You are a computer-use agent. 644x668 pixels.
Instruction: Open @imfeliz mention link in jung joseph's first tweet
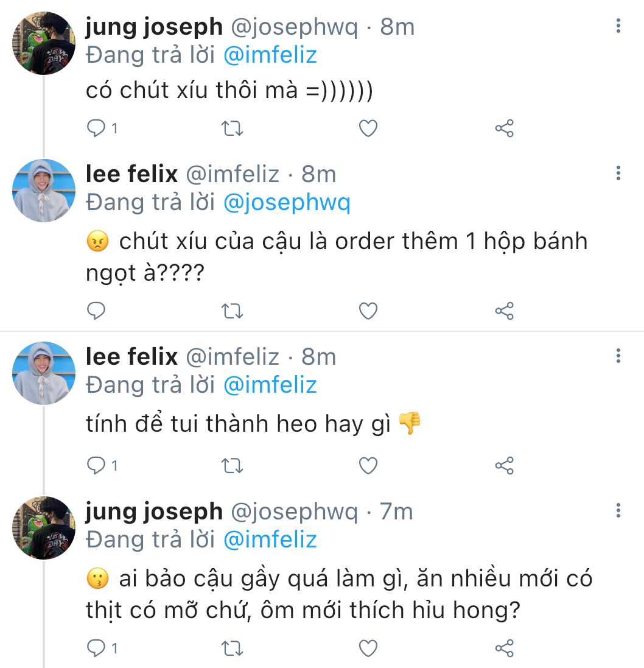tap(270, 55)
